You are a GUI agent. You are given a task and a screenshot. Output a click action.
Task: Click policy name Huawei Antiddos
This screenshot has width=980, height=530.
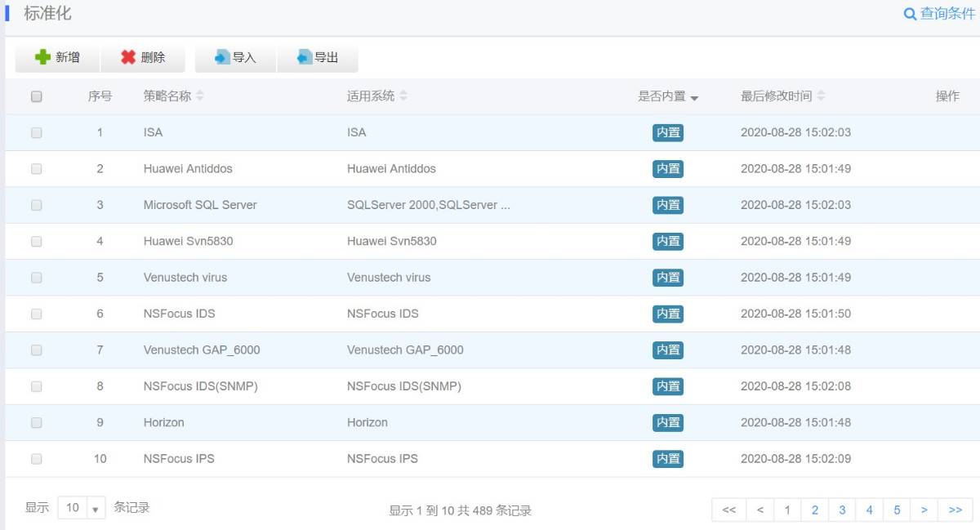click(x=188, y=168)
